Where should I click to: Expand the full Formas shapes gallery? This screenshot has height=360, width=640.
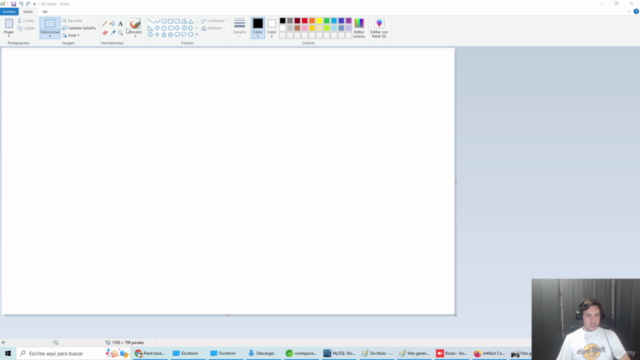(x=197, y=35)
